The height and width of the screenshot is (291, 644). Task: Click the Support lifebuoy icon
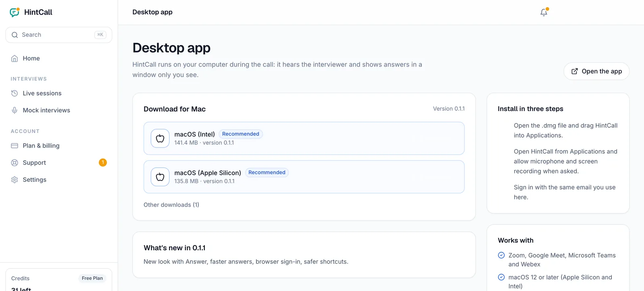tap(14, 163)
